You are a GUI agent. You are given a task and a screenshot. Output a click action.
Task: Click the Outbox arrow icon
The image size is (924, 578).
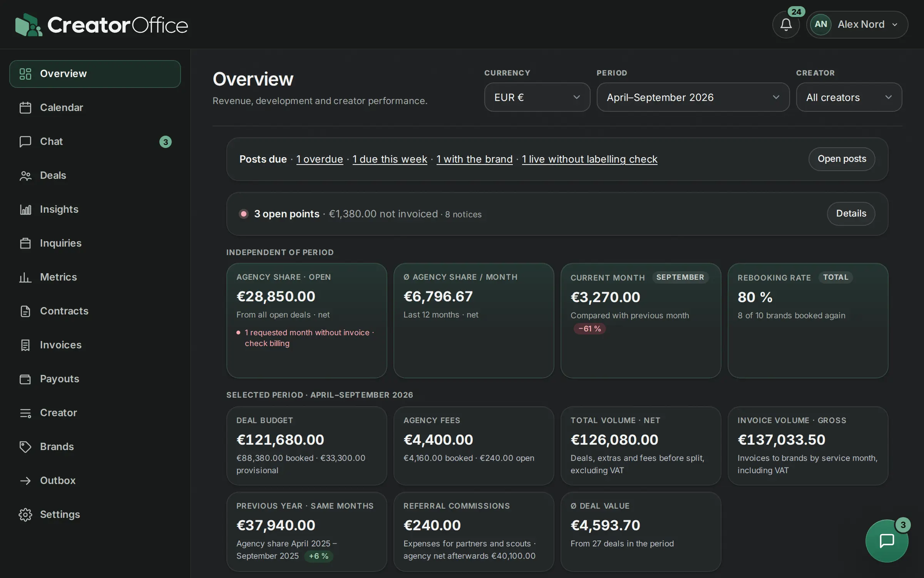(25, 481)
